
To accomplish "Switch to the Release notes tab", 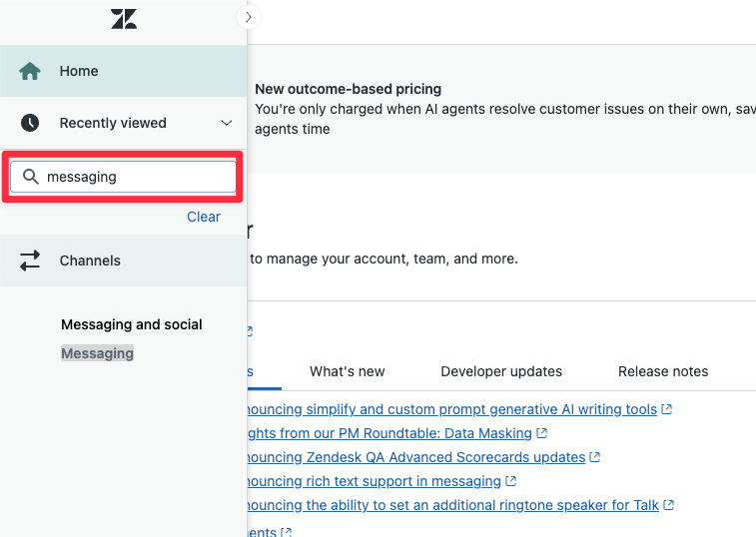I will pyautogui.click(x=663, y=371).
